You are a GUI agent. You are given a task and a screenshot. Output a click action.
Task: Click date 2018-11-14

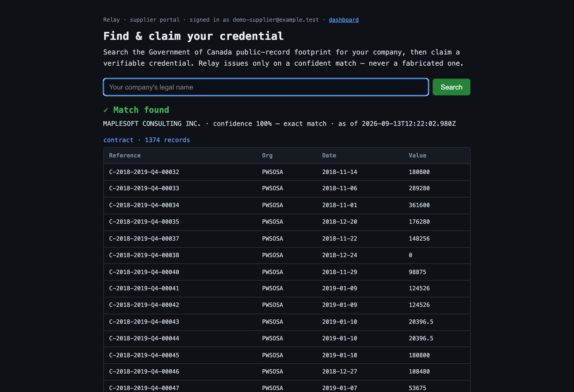[x=340, y=172]
